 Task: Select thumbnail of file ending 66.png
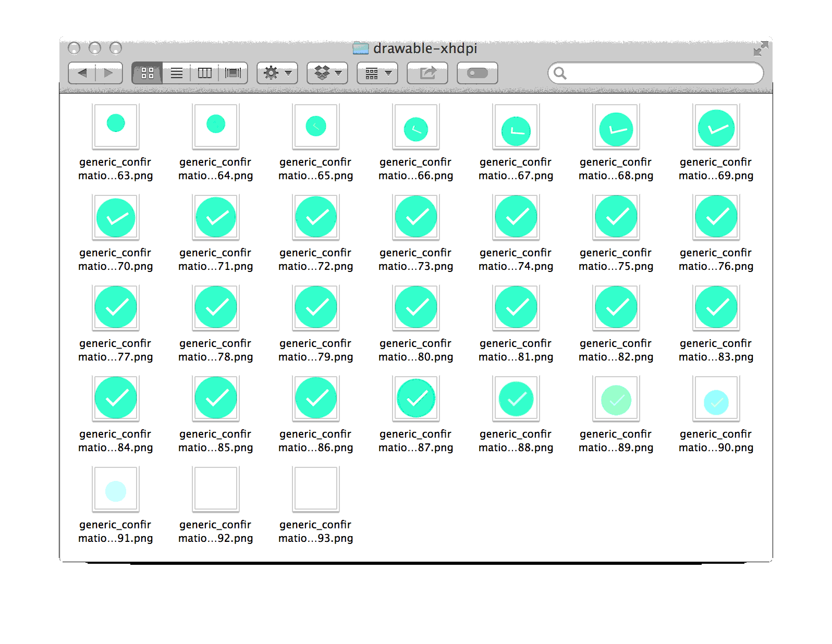pos(416,127)
